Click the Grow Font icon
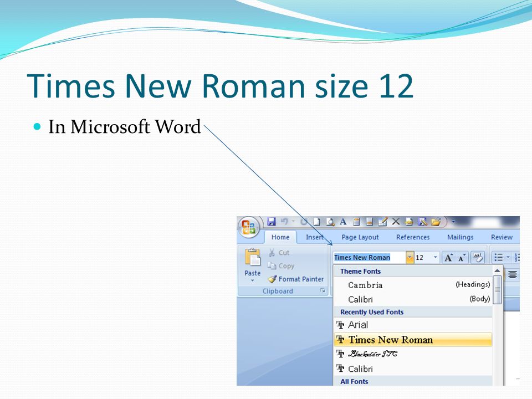The height and width of the screenshot is (399, 532). (x=448, y=258)
